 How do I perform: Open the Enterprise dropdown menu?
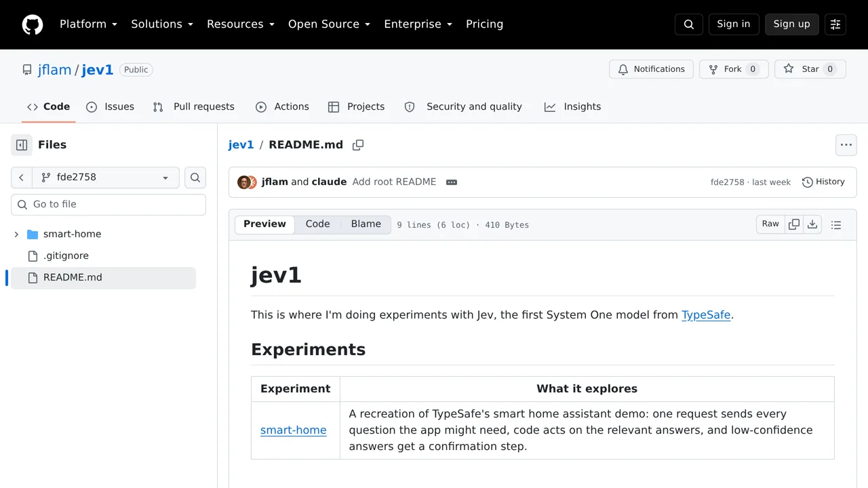[x=418, y=24]
